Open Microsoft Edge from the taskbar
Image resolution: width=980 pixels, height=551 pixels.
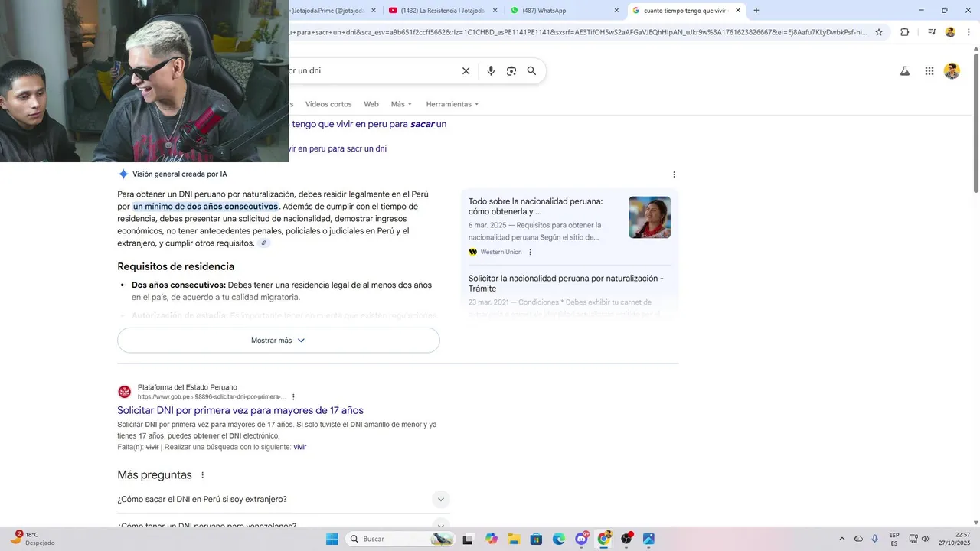click(x=559, y=539)
